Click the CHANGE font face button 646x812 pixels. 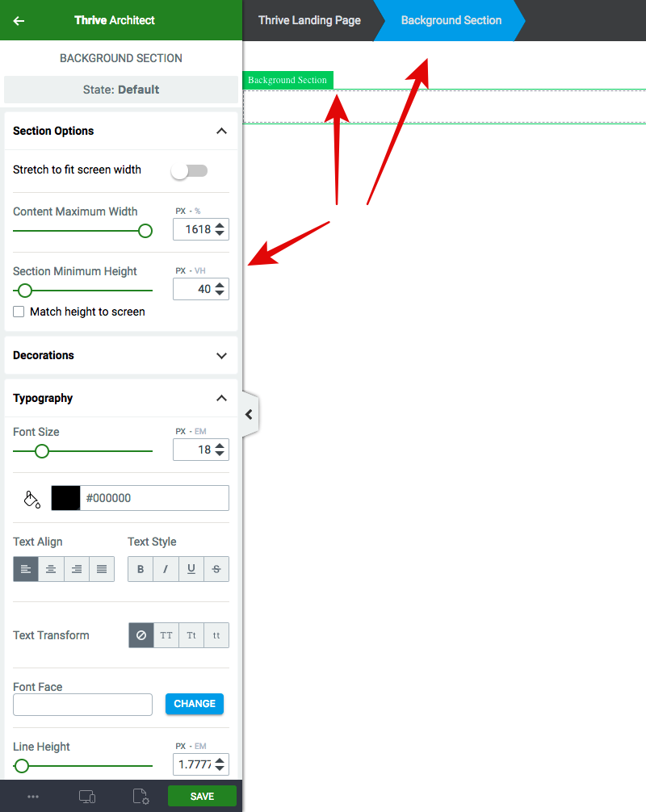pyautogui.click(x=195, y=704)
